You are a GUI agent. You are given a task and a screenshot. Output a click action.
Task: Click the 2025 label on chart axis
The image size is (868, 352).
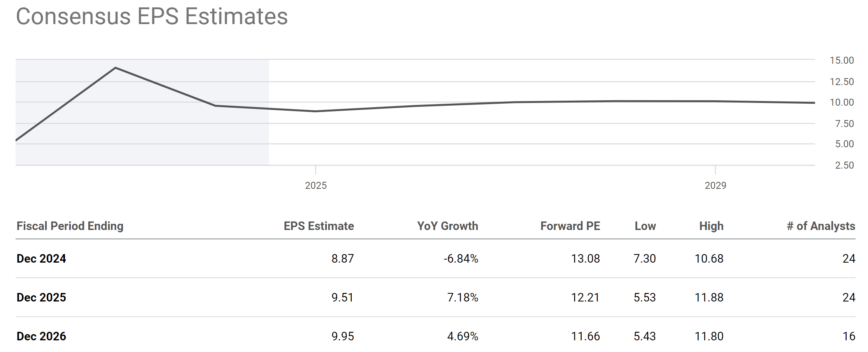(x=316, y=186)
